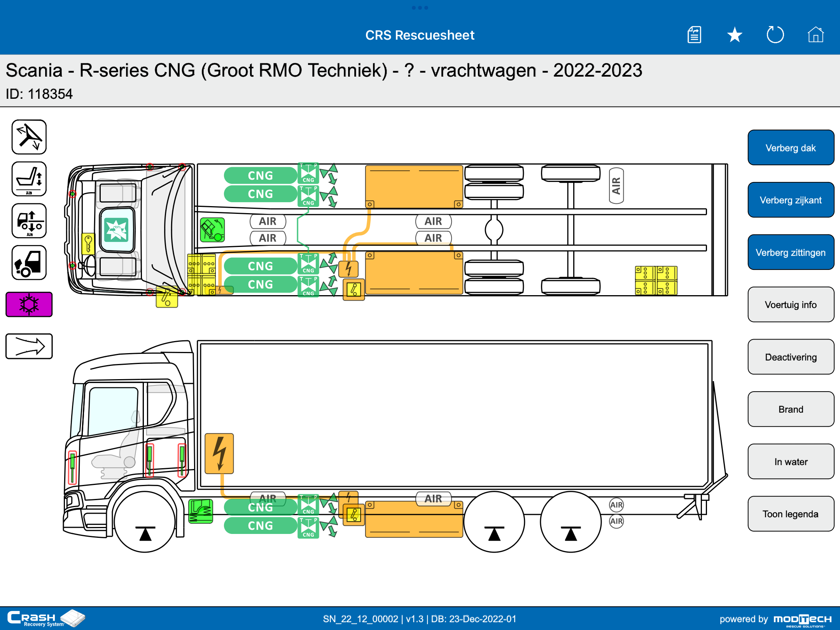Toggle Verberg zittingen seats visibility

pos(791,252)
